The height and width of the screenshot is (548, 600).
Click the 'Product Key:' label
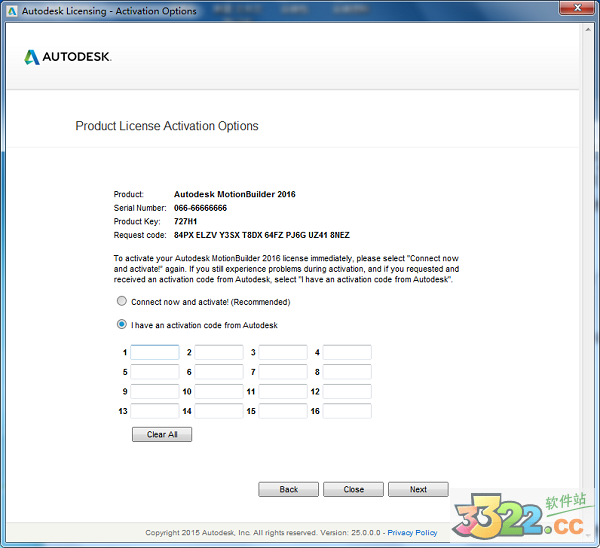coord(137,222)
